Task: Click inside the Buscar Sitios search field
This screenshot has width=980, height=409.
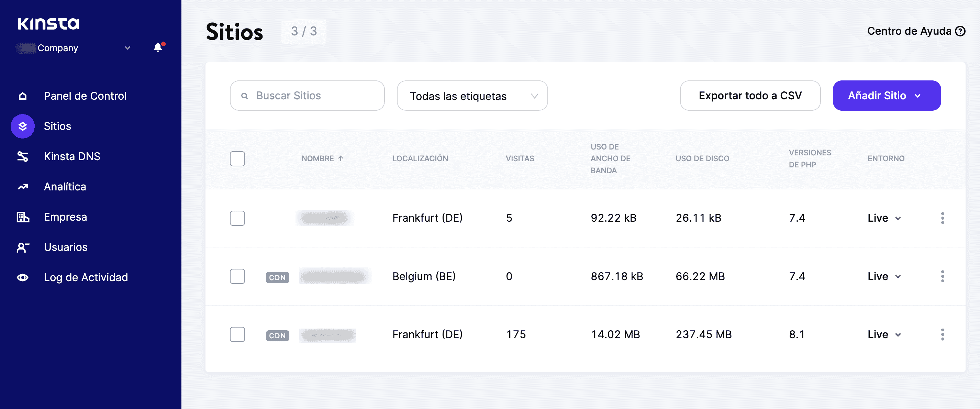Action: point(307,96)
